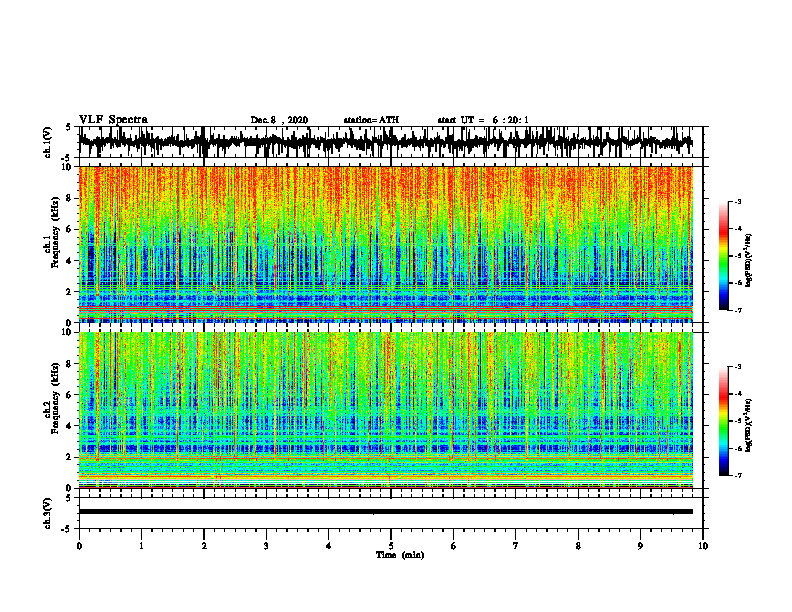This screenshot has height=612, width=792.
Task: Click the "-3" label on ch.2 color scale
Action: pos(738,367)
